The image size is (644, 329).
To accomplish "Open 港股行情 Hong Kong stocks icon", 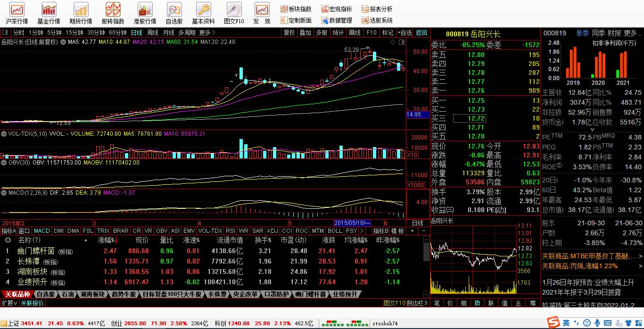I will (x=145, y=13).
